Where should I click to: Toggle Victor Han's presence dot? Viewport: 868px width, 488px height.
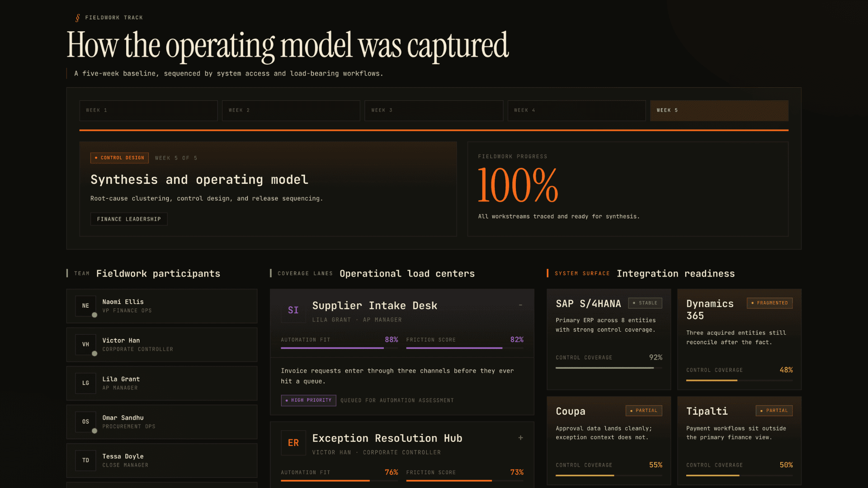[94, 354]
